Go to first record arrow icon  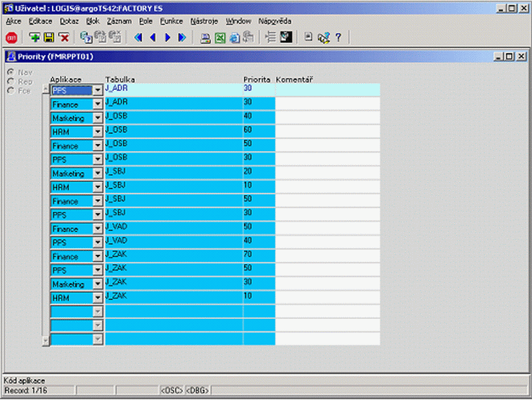(138, 37)
